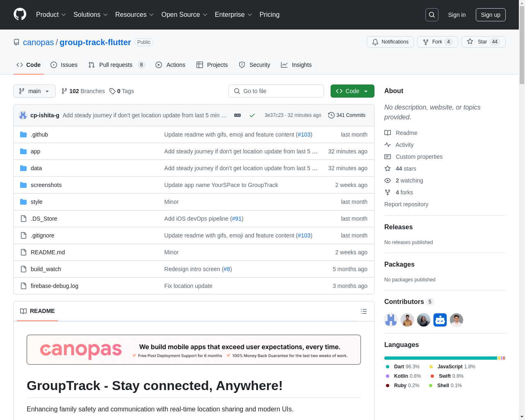Click the Dart 96.3% language entry
Viewport: 525px width, 420px height.
point(403,367)
